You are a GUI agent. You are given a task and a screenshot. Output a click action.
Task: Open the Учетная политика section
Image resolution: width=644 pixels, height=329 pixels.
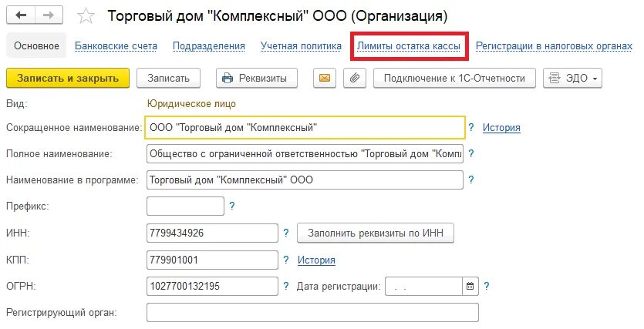(301, 46)
